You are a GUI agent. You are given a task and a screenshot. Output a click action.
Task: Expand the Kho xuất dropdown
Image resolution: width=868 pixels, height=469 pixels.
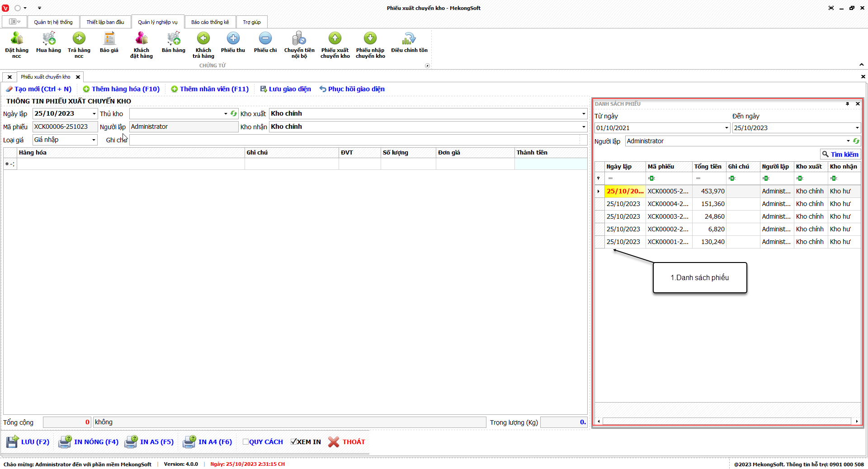pos(583,114)
